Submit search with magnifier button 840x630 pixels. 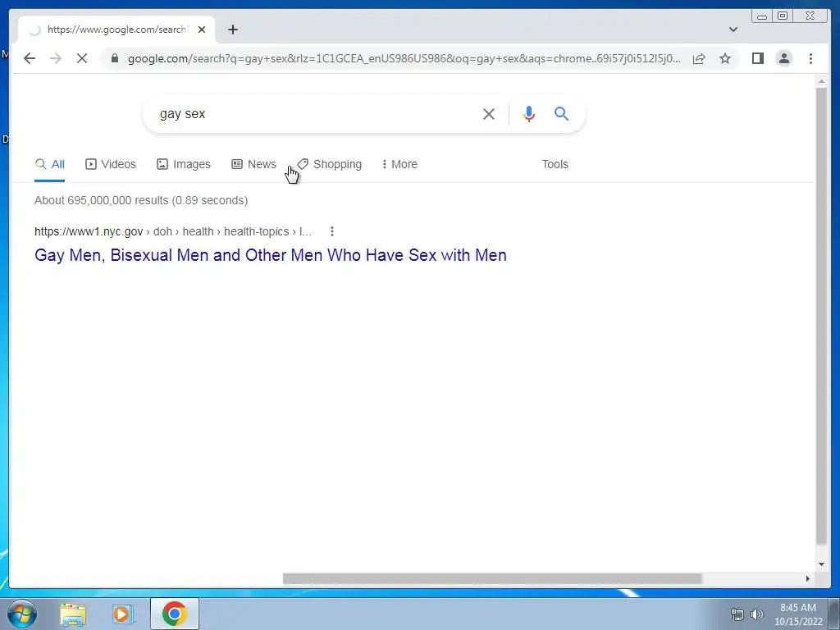click(561, 113)
